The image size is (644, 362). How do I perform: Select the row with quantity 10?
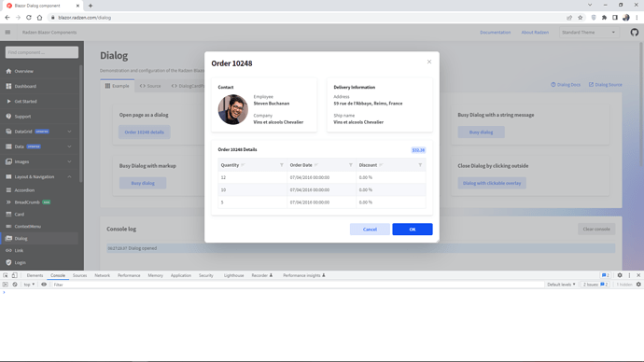click(x=322, y=190)
